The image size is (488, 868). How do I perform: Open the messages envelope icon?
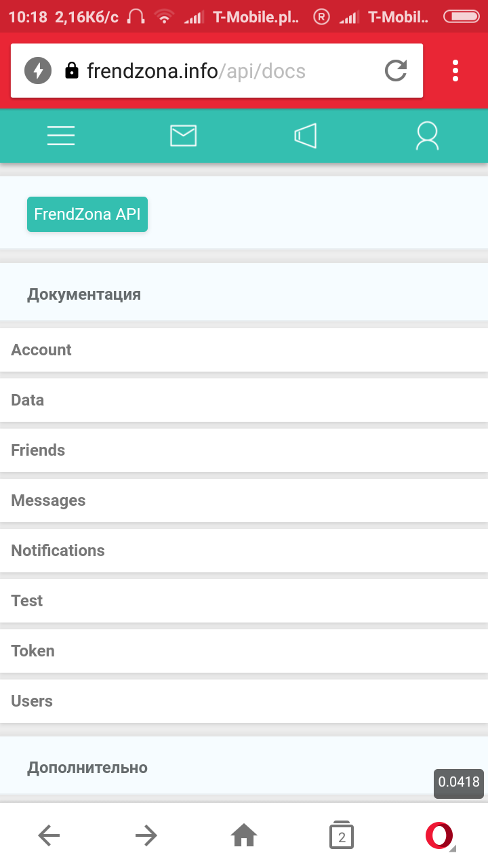click(x=183, y=136)
